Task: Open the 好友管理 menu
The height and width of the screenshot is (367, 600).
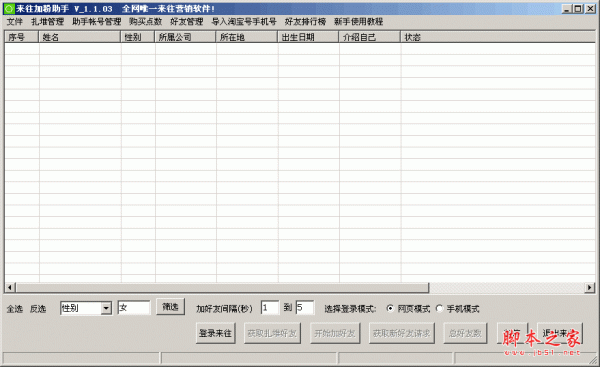Action: 187,22
